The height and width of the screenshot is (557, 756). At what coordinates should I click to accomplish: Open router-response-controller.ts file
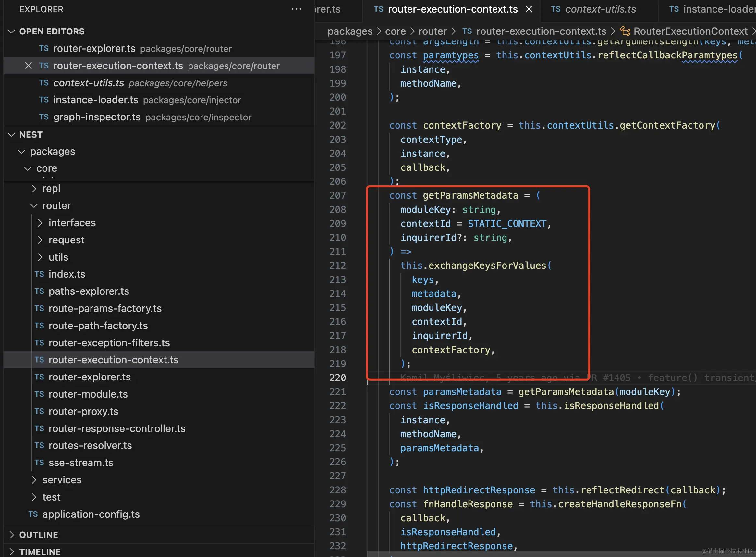(x=159, y=428)
